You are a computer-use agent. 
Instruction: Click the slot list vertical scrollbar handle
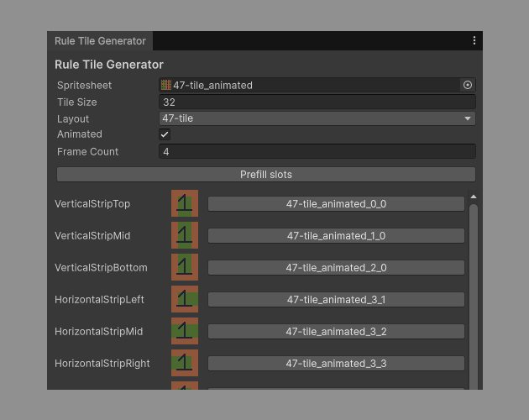pyautogui.click(x=474, y=297)
